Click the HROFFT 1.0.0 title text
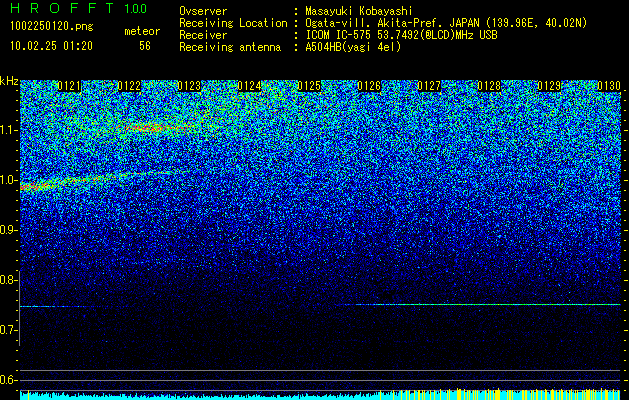This screenshot has width=629, height=400. 78,8
